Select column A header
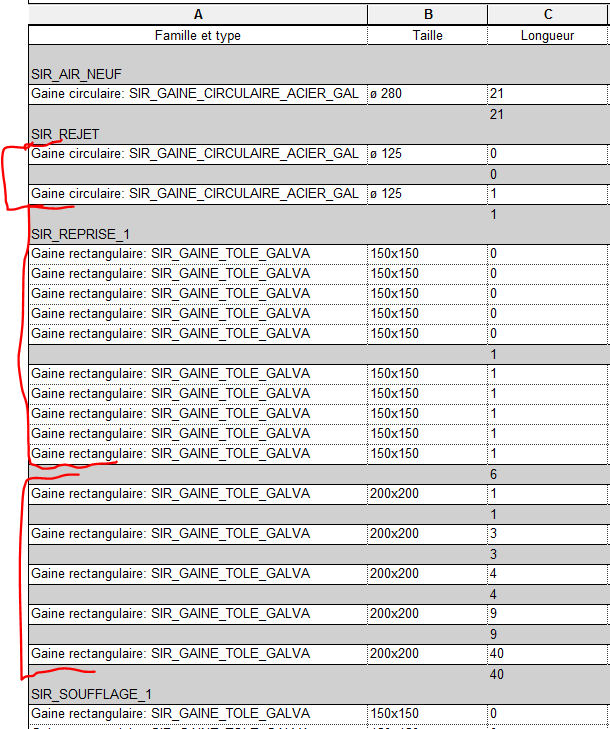The height and width of the screenshot is (729, 610). [198, 14]
